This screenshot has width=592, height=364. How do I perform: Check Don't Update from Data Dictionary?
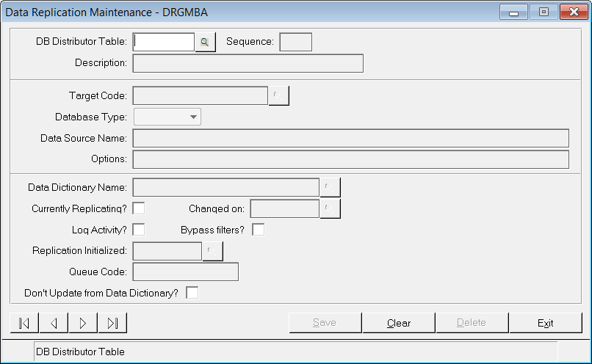pyautogui.click(x=192, y=293)
